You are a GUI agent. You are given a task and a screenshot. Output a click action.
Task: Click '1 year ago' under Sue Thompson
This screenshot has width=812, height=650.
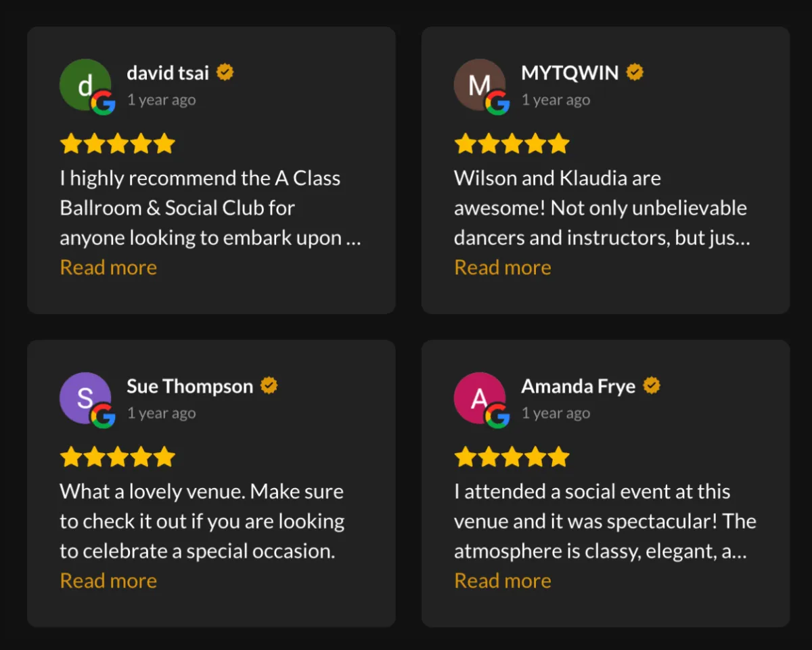[162, 413]
